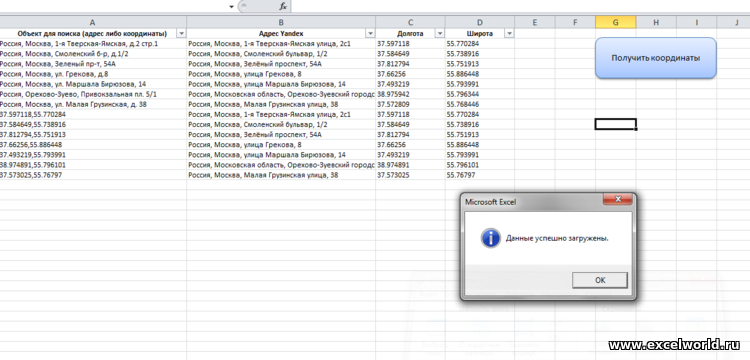This screenshot has width=750, height=360.
Task: Select cell 37.584649,55.738916 in column A
Action: (93, 124)
